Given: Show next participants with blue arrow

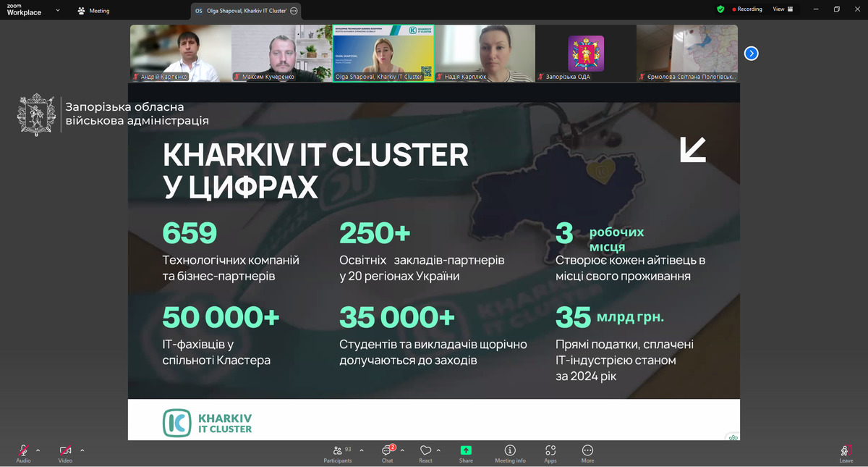Looking at the screenshot, I should tap(751, 53).
